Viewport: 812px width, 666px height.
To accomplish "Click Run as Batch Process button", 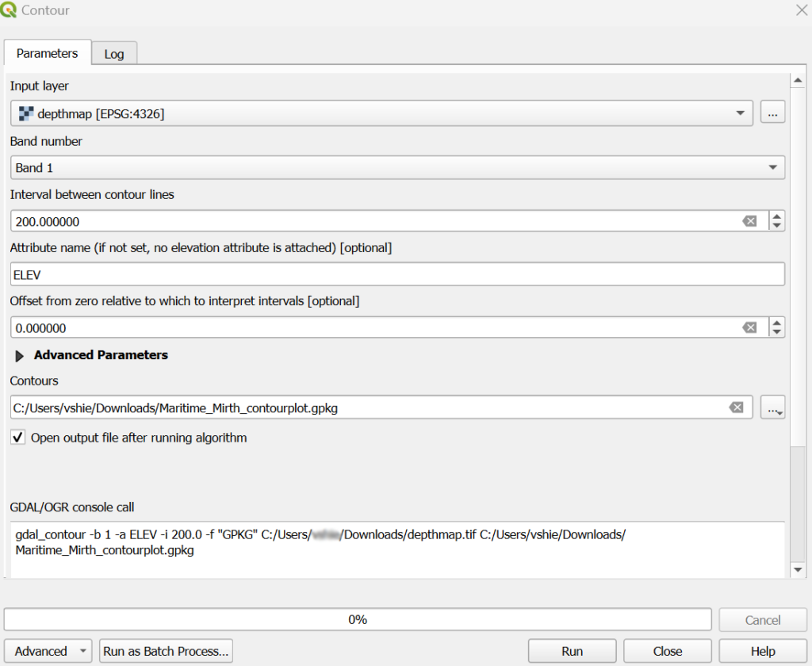I will 167,651.
